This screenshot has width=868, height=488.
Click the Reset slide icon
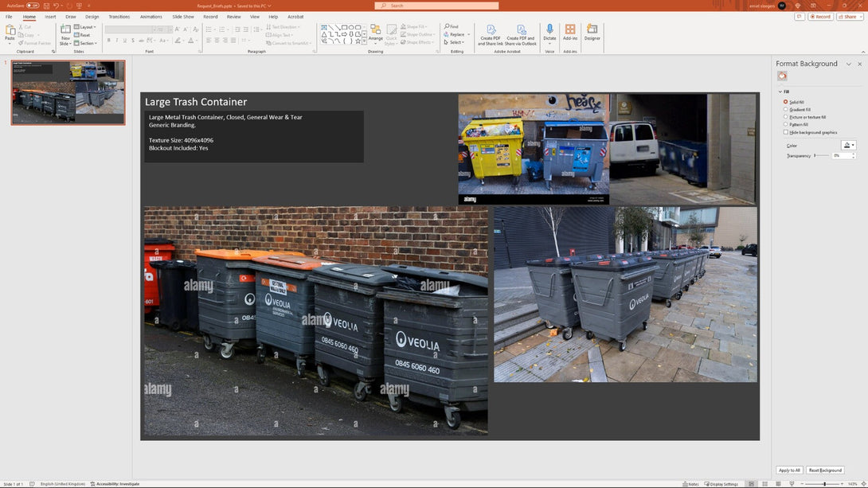82,35
